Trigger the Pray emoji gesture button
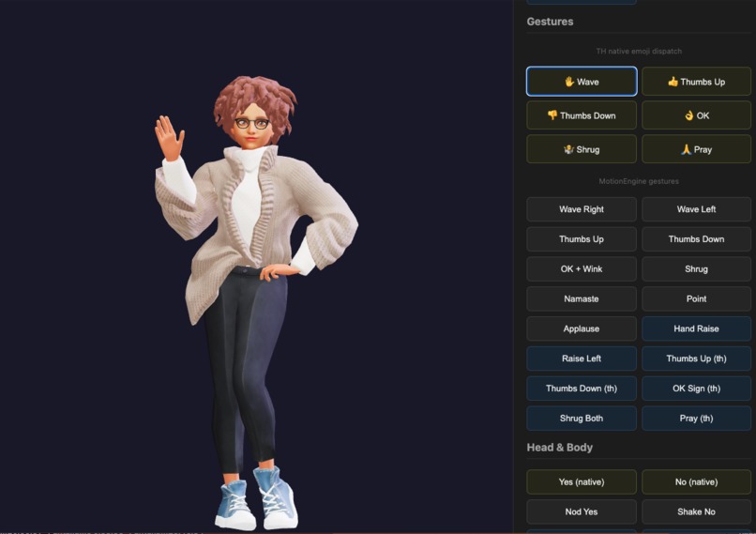This screenshot has width=756, height=534. [696, 149]
